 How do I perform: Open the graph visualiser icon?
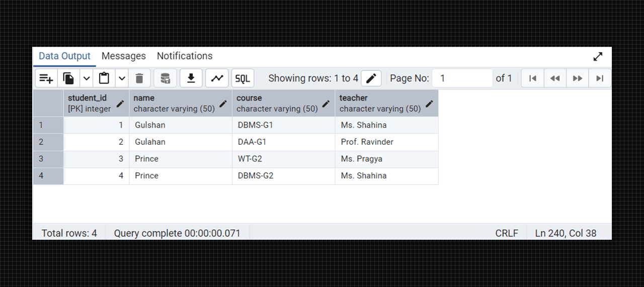coord(217,78)
